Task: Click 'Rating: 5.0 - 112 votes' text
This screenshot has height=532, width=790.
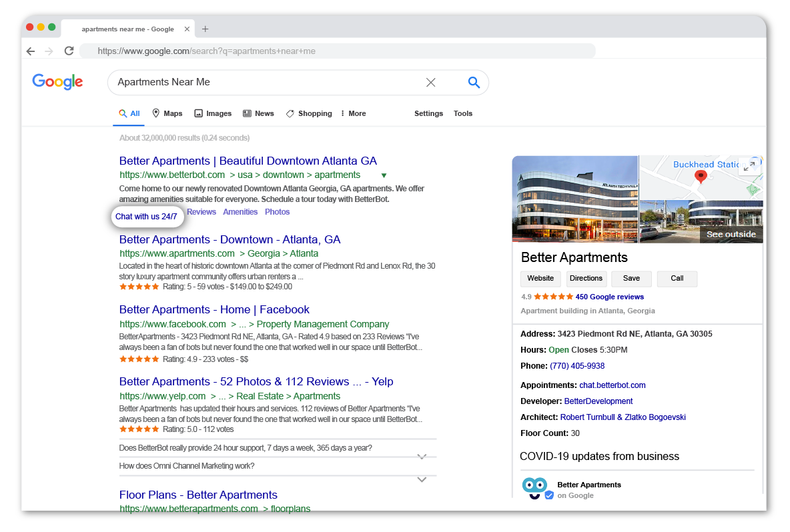Action: click(198, 429)
